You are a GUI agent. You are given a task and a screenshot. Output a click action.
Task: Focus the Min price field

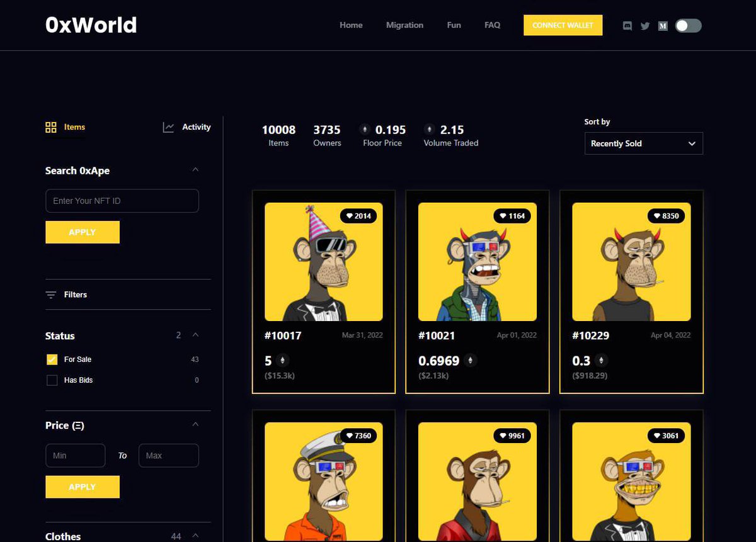tap(76, 456)
